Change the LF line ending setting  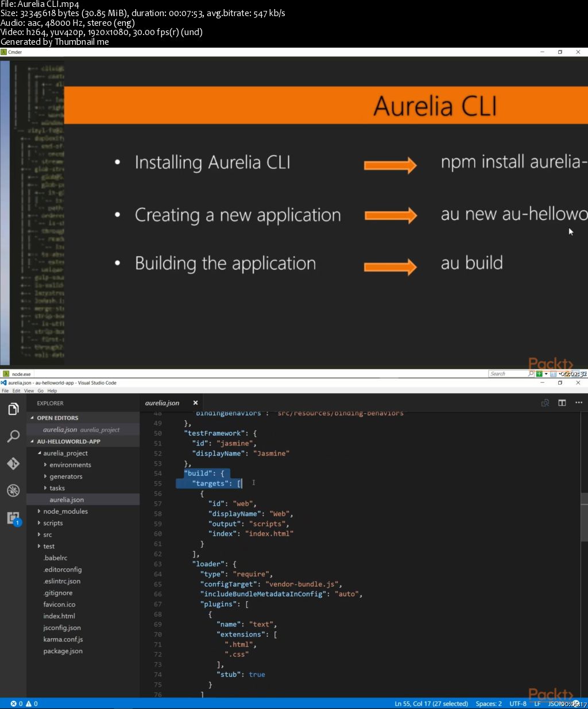coord(537,703)
